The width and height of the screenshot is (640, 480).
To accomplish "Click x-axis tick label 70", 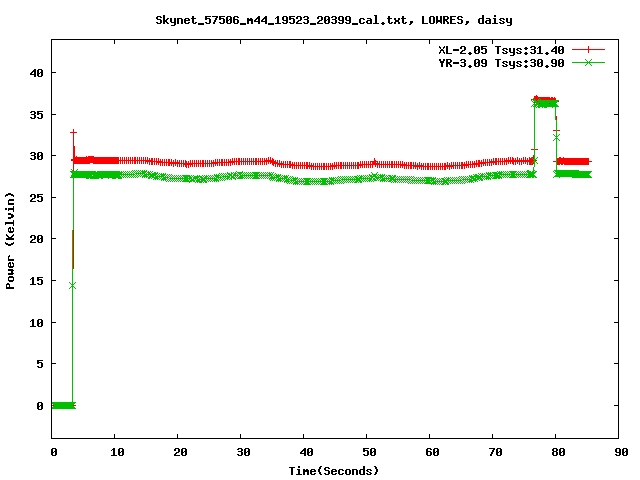I will click(x=496, y=452).
